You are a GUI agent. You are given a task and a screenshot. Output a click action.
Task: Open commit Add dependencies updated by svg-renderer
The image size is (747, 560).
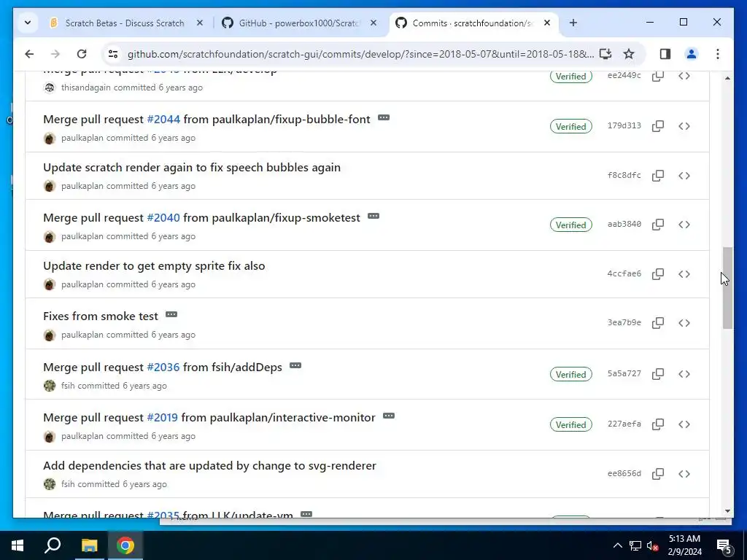[209, 466]
